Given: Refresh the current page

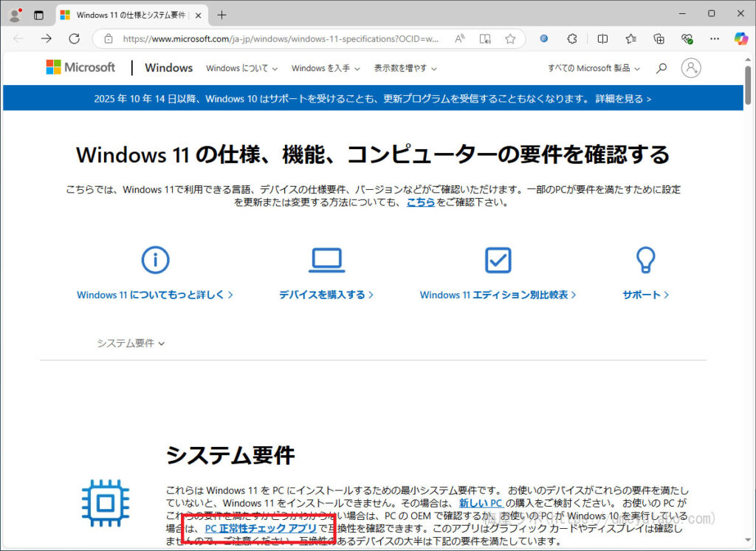Looking at the screenshot, I should click(x=75, y=38).
